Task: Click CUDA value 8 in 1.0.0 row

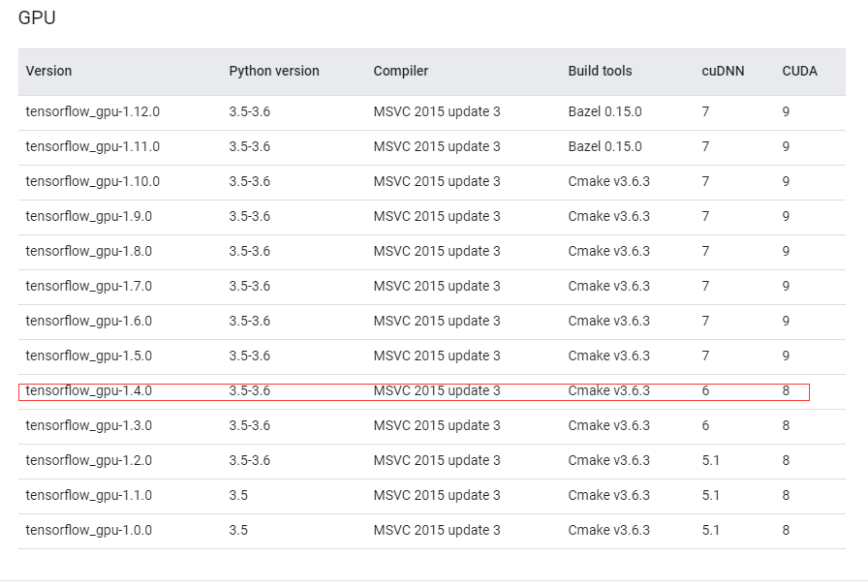Action: click(786, 531)
